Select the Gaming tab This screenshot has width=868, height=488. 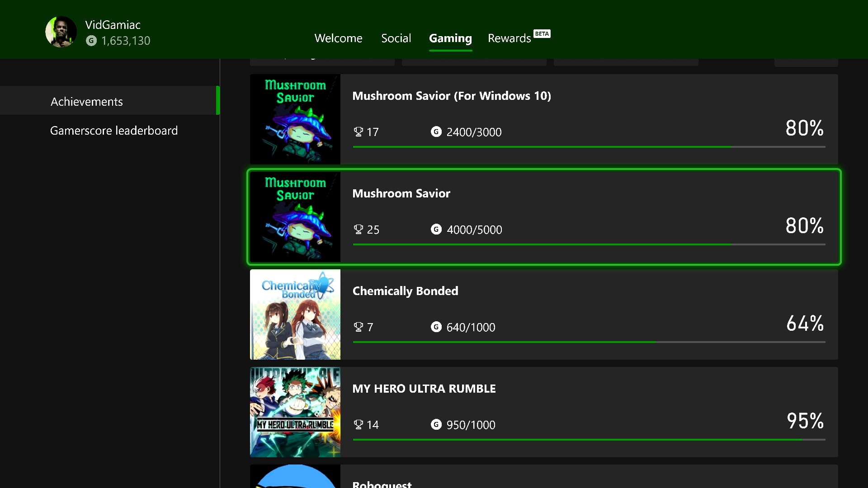pos(450,38)
